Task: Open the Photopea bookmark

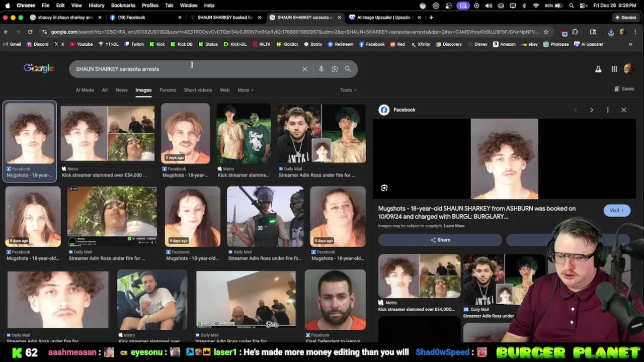Action: [556, 44]
